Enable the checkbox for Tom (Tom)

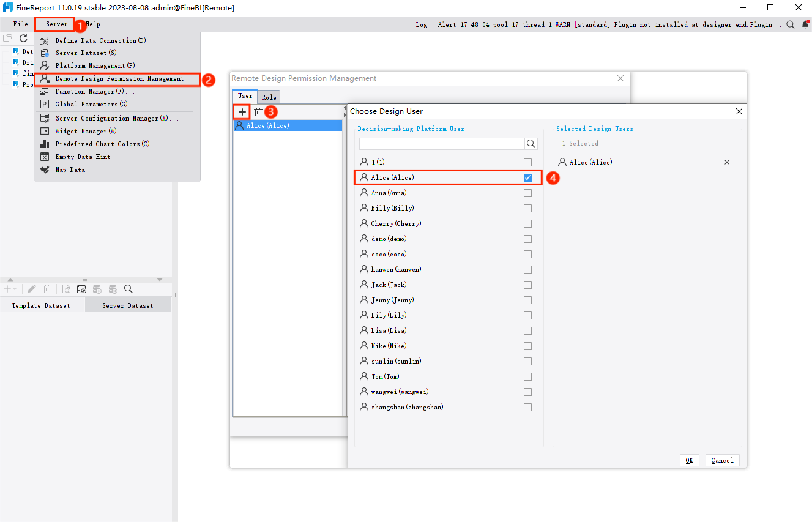[x=527, y=376]
